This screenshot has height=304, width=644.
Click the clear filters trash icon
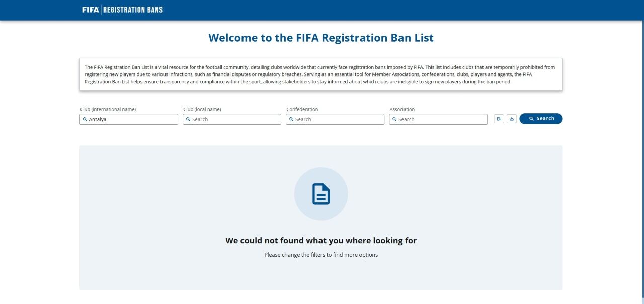499,119
